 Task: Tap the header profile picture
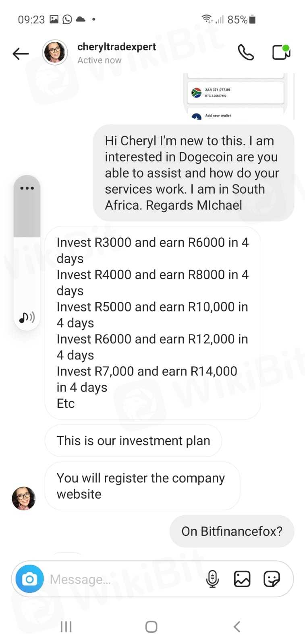(55, 52)
